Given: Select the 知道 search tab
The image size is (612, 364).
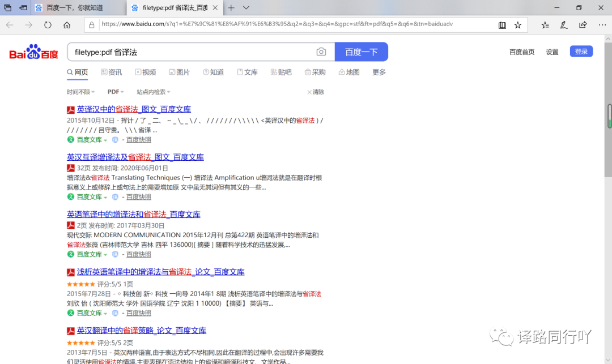Looking at the screenshot, I should 213,72.
